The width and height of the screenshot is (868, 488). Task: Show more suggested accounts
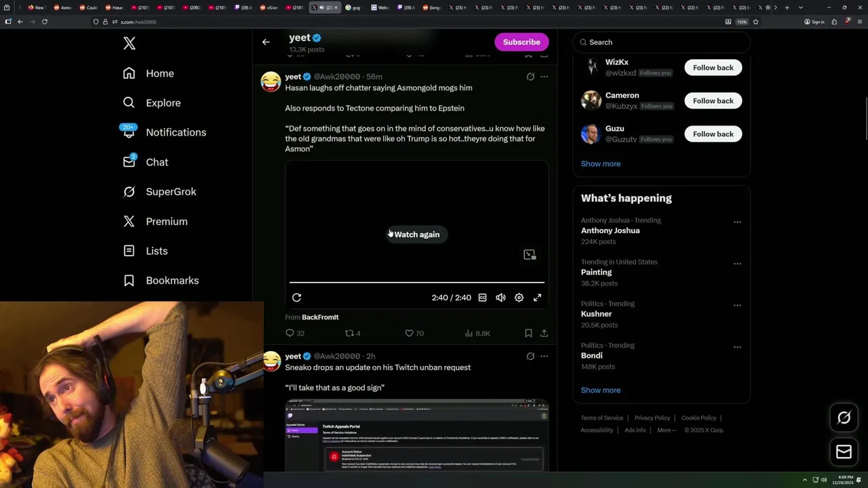(600, 164)
